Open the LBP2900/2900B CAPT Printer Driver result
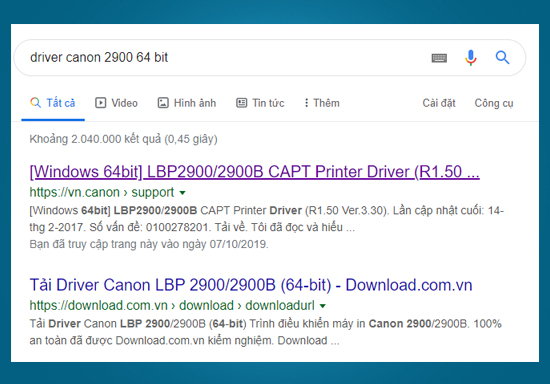 point(254,172)
